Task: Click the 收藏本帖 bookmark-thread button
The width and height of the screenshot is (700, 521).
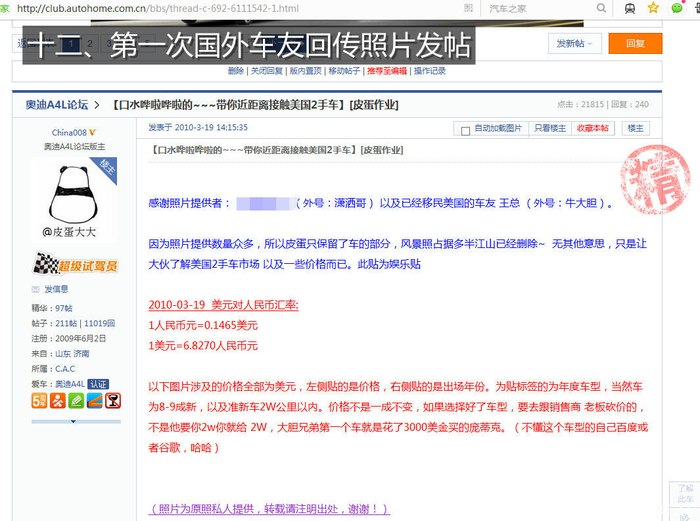Action: [x=592, y=128]
